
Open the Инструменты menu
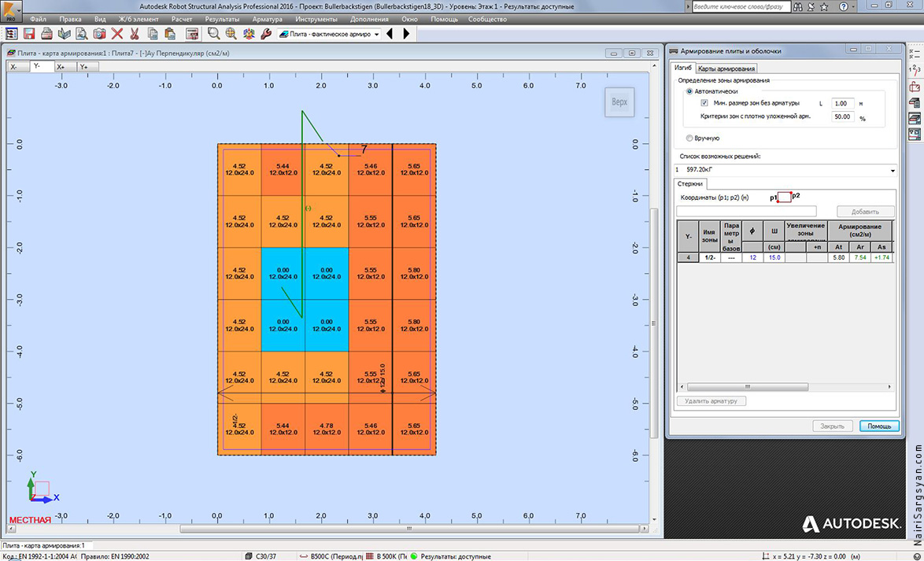click(x=316, y=20)
